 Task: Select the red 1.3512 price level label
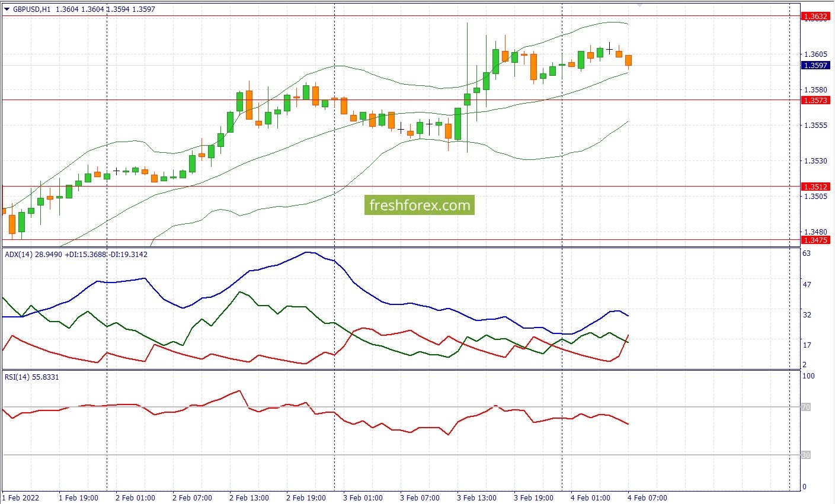815,187
